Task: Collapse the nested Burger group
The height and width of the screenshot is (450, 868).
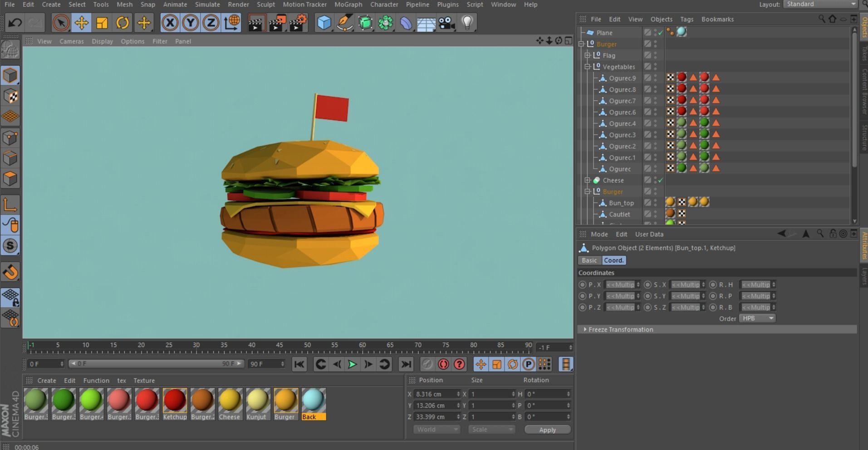Action: click(588, 191)
